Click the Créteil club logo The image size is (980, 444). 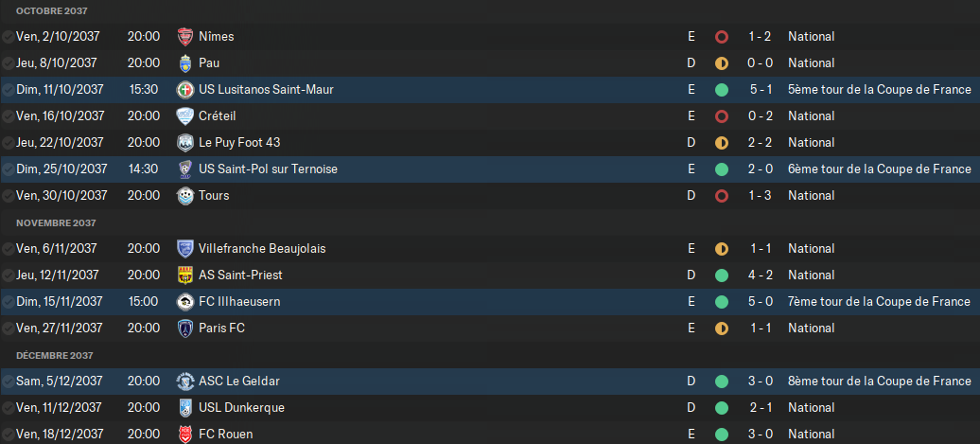(x=185, y=116)
